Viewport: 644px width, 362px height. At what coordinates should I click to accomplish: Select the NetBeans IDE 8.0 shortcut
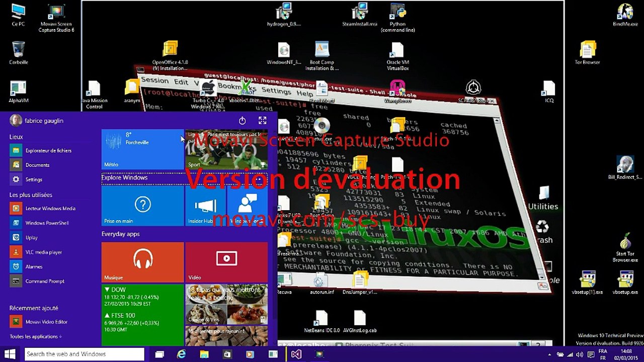[x=321, y=322]
